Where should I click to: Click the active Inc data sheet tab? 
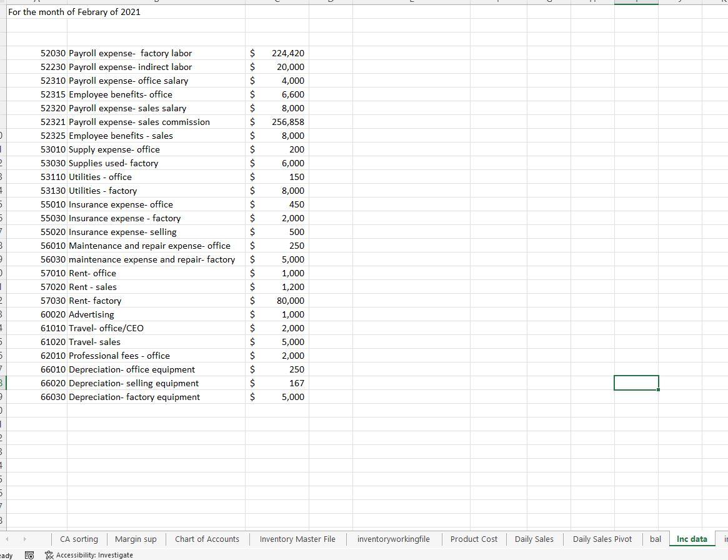click(691, 539)
